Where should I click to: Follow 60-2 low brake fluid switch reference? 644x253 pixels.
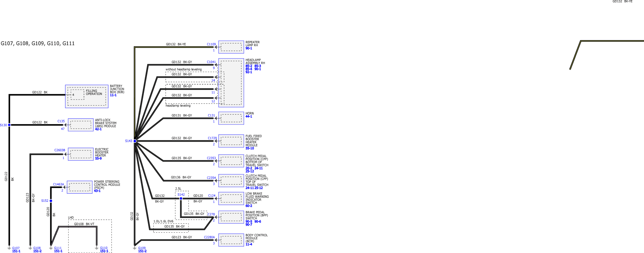click(x=249, y=206)
